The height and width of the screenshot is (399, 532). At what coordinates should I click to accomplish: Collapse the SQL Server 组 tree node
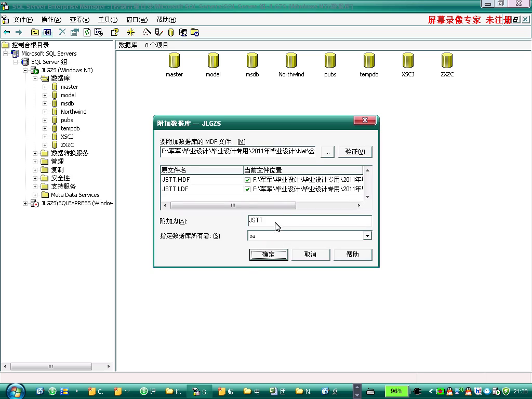click(15, 62)
